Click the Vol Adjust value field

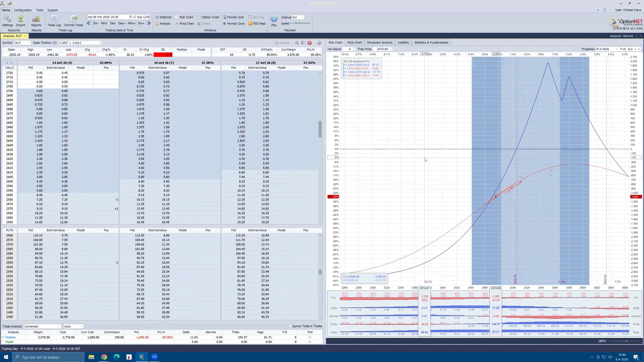(x=348, y=49)
